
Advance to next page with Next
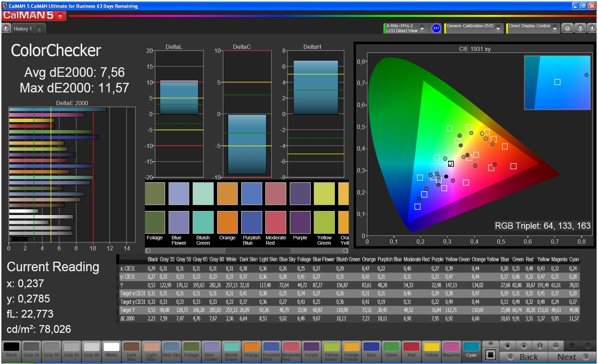[x=572, y=357]
